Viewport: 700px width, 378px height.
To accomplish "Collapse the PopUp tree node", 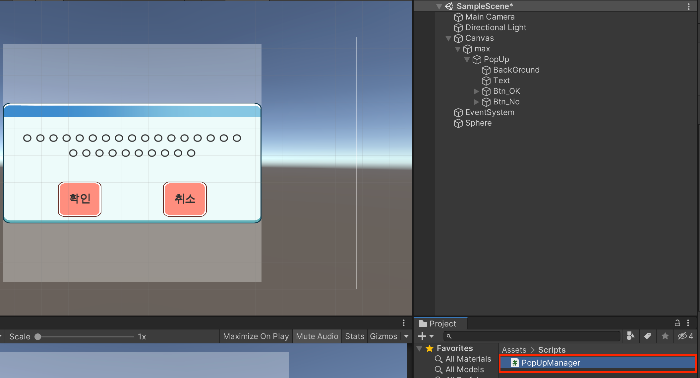I will pyautogui.click(x=467, y=59).
